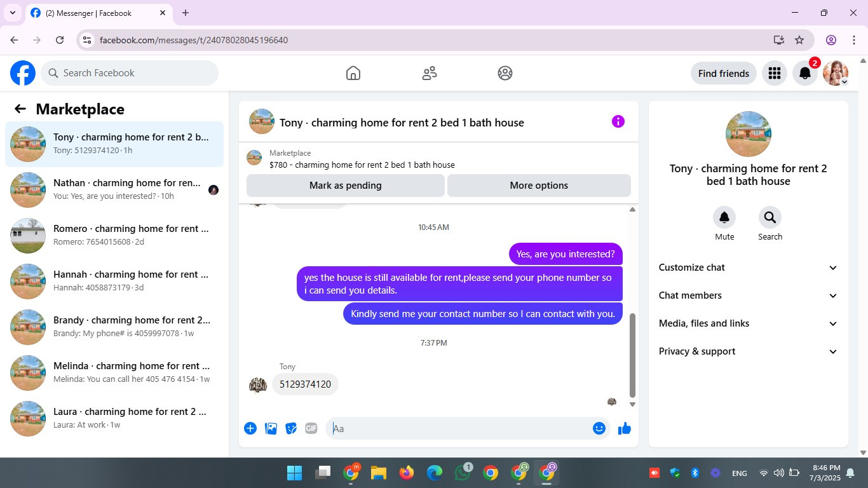
Task: Expand Privacy & support section
Action: [749, 351]
